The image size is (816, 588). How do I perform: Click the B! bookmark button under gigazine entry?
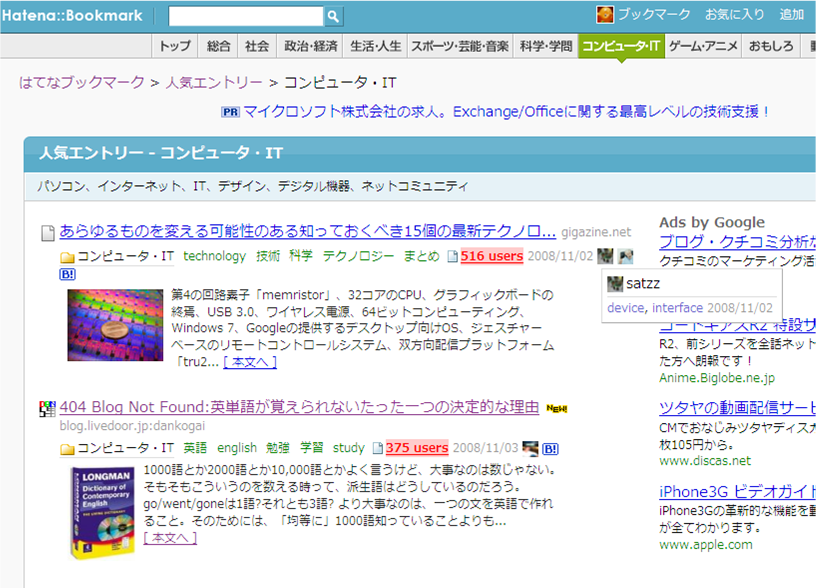pyautogui.click(x=67, y=274)
